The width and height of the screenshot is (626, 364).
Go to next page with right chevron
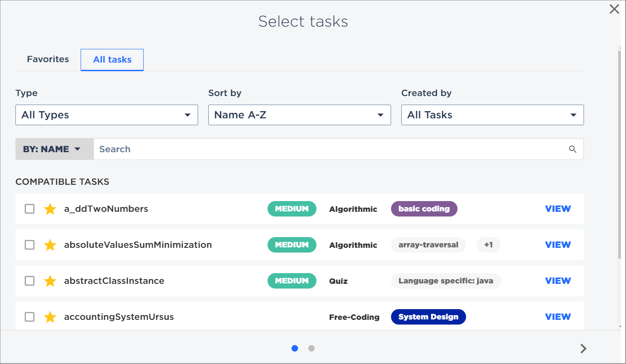click(583, 349)
